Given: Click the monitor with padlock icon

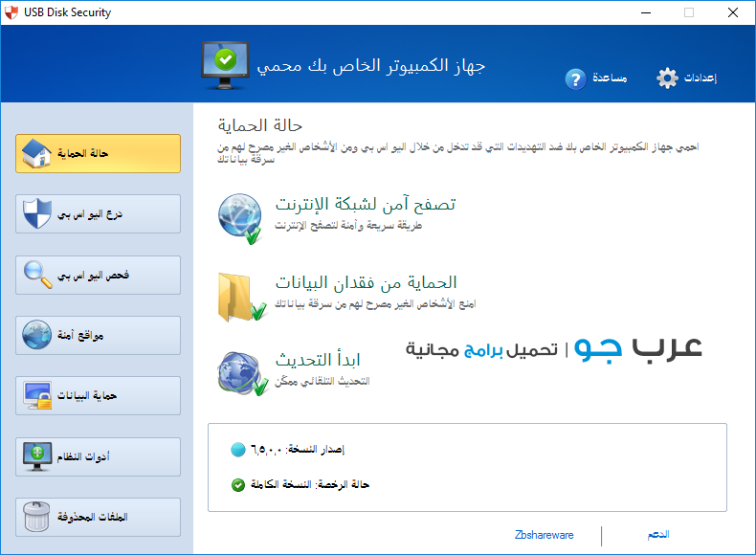Looking at the screenshot, I should 37,396.
